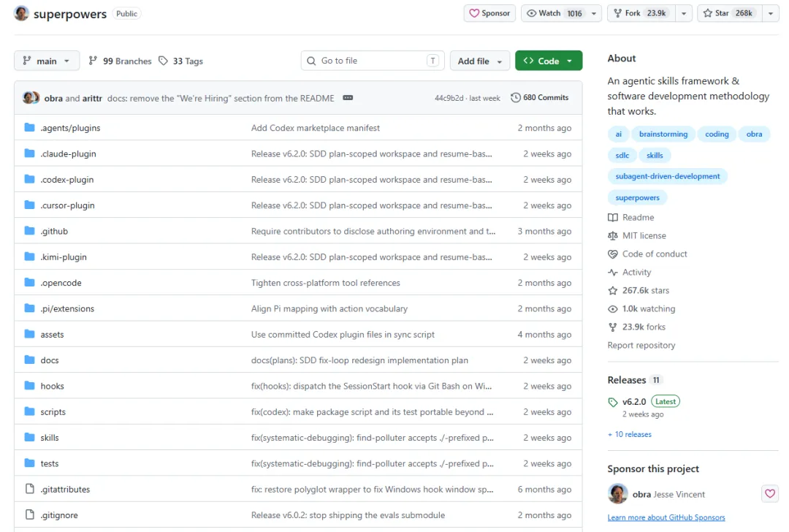Focus the Go to file search field
789x532 pixels.
point(373,61)
